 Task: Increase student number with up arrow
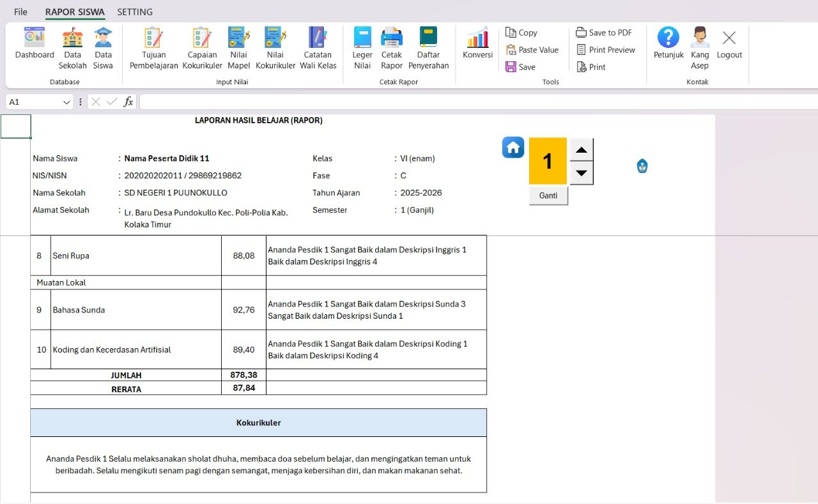[582, 150]
